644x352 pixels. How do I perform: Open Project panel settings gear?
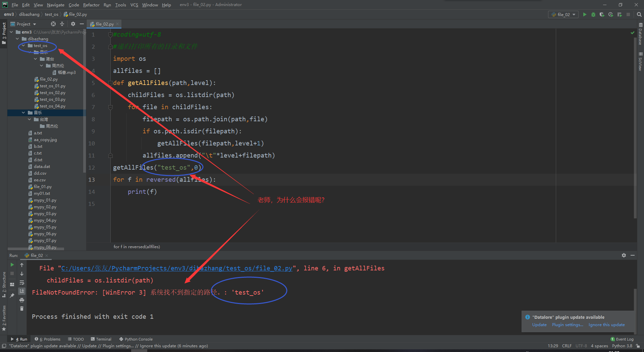[x=73, y=24]
